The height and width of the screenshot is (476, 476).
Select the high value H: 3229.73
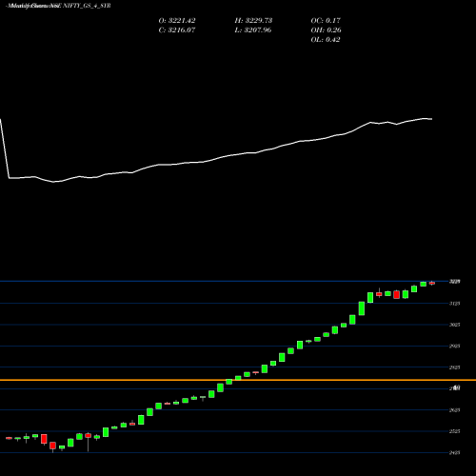click(253, 21)
